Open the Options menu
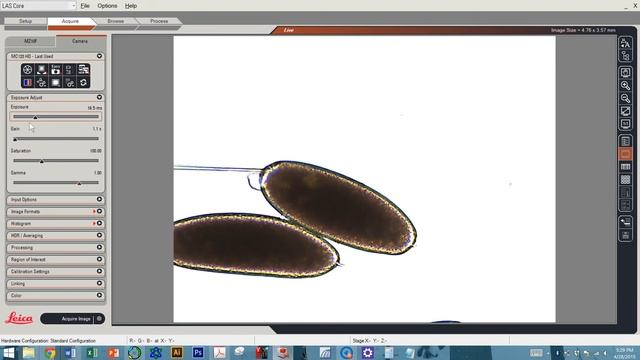The width and height of the screenshot is (640, 360). pyautogui.click(x=107, y=6)
